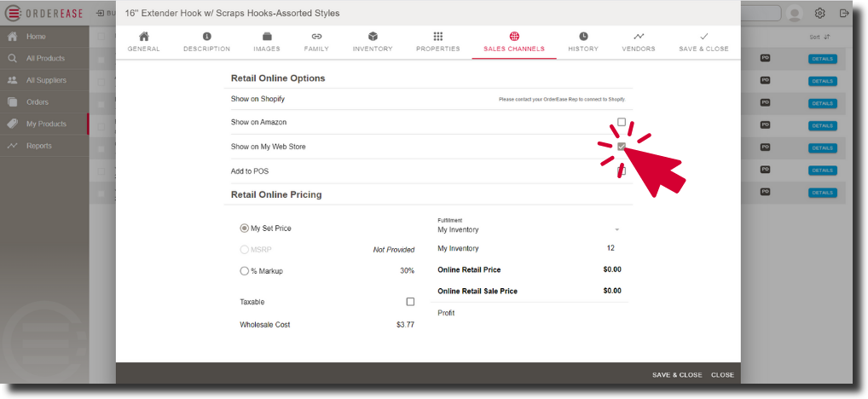
Task: Click the Show on Shopify label
Action: 258,99
